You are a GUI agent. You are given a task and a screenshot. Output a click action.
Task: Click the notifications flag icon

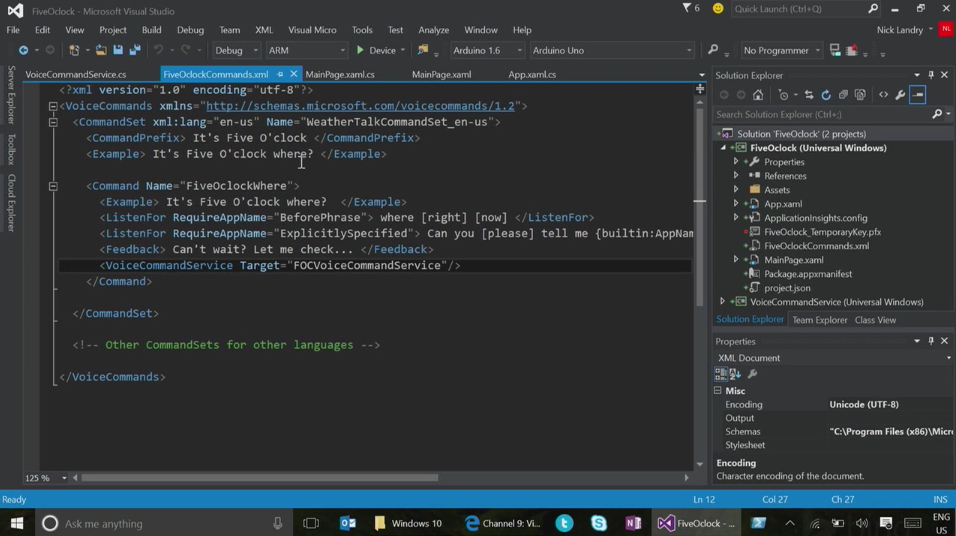687,9
